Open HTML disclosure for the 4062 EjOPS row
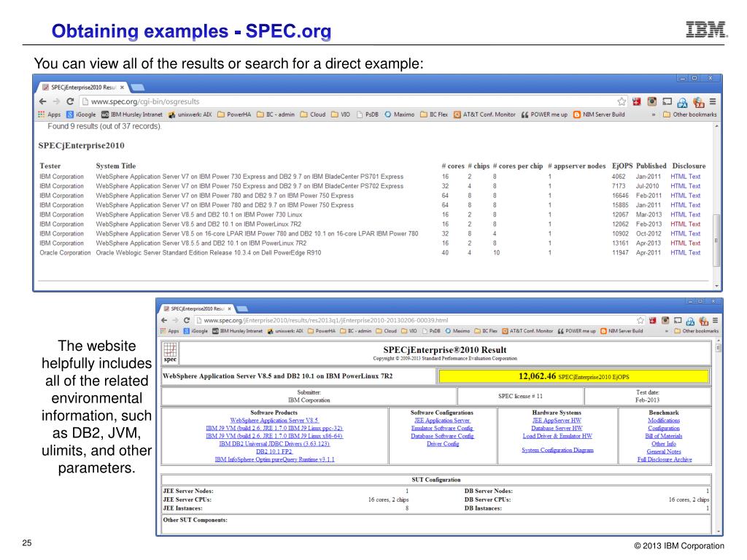This screenshot has height=560, width=747. (678, 176)
